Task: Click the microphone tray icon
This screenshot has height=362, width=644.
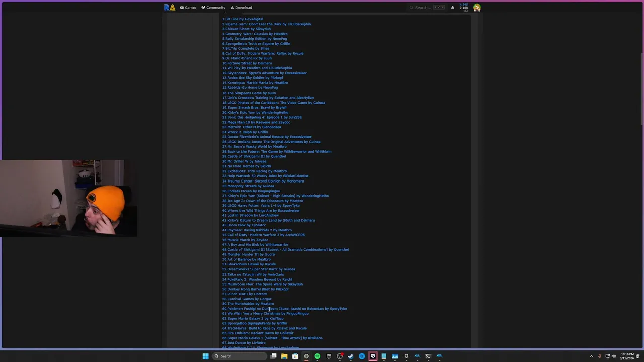Action: pos(600,356)
